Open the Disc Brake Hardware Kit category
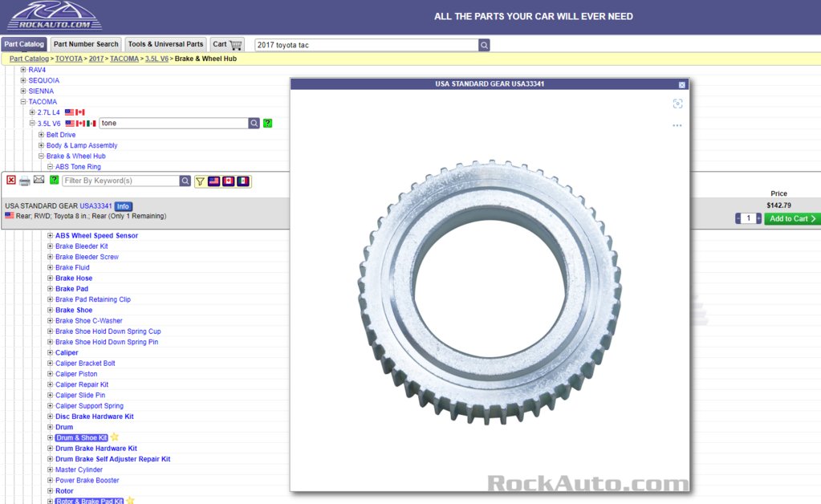821x504 pixels. pos(94,417)
